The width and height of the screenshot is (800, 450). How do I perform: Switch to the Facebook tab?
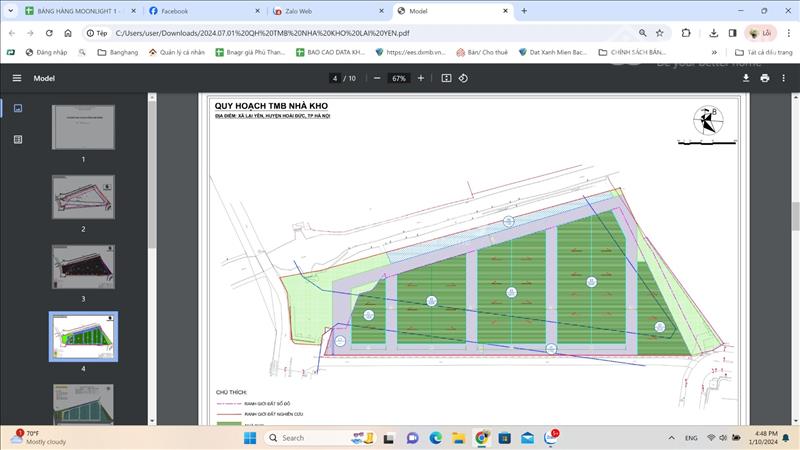click(x=204, y=11)
